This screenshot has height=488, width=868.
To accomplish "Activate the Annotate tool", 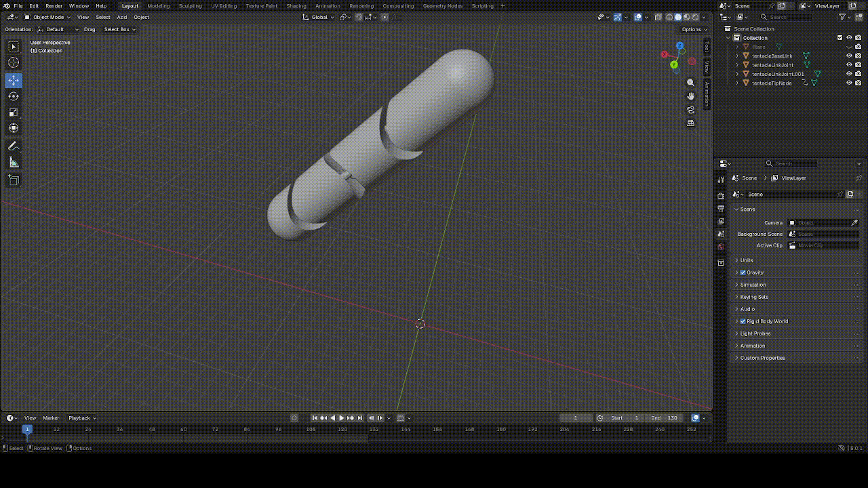I will pos(14,146).
